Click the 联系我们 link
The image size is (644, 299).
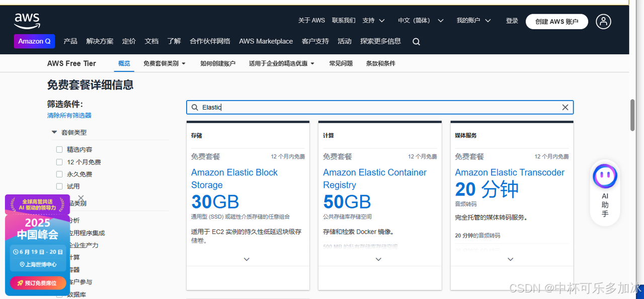pyautogui.click(x=344, y=21)
